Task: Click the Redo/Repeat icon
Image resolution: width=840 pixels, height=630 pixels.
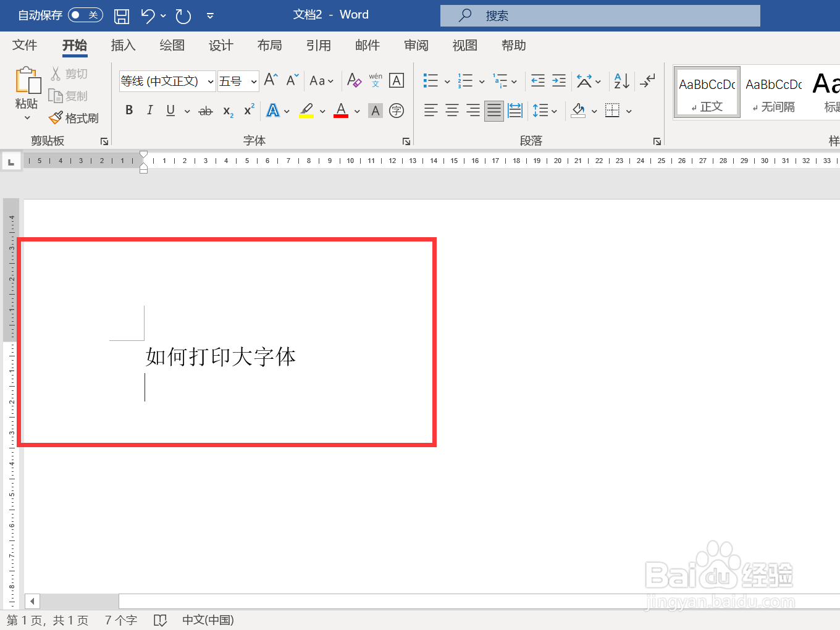Action: pyautogui.click(x=183, y=15)
